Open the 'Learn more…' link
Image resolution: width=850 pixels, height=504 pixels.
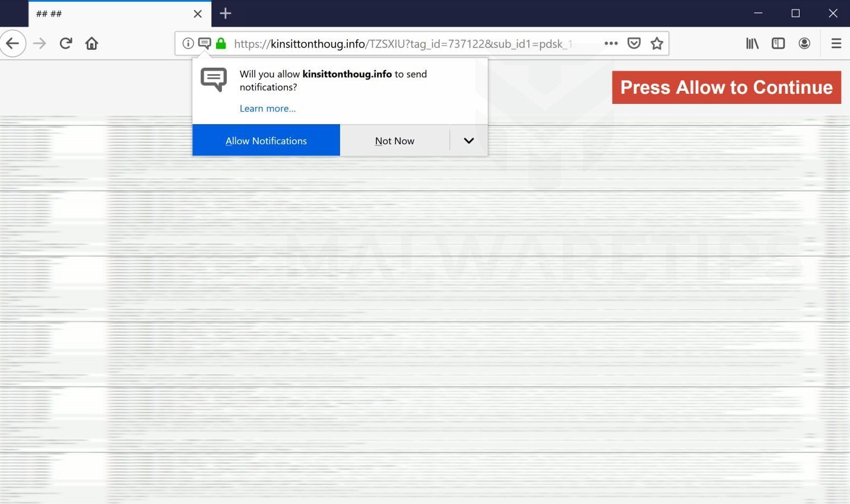pos(268,109)
